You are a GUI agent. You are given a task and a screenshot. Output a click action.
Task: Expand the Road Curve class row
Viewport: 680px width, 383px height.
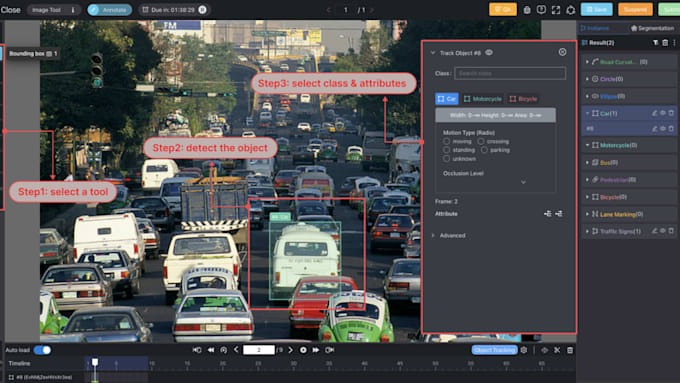[587, 62]
